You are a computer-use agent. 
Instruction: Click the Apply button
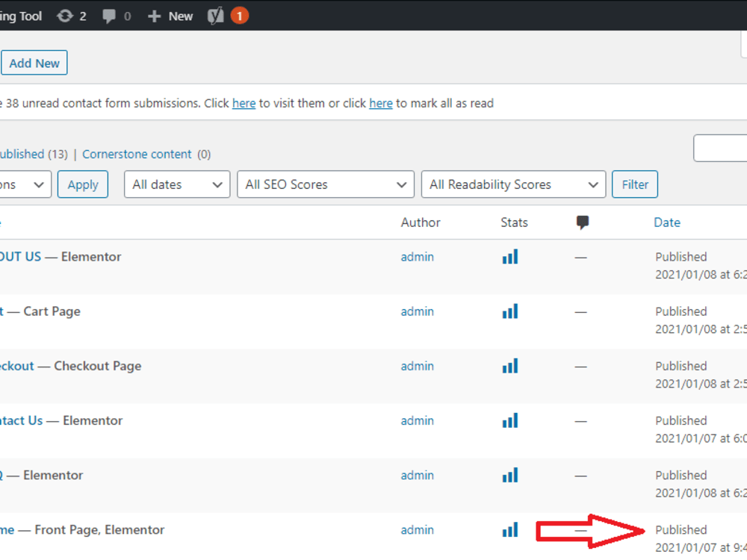point(83,184)
